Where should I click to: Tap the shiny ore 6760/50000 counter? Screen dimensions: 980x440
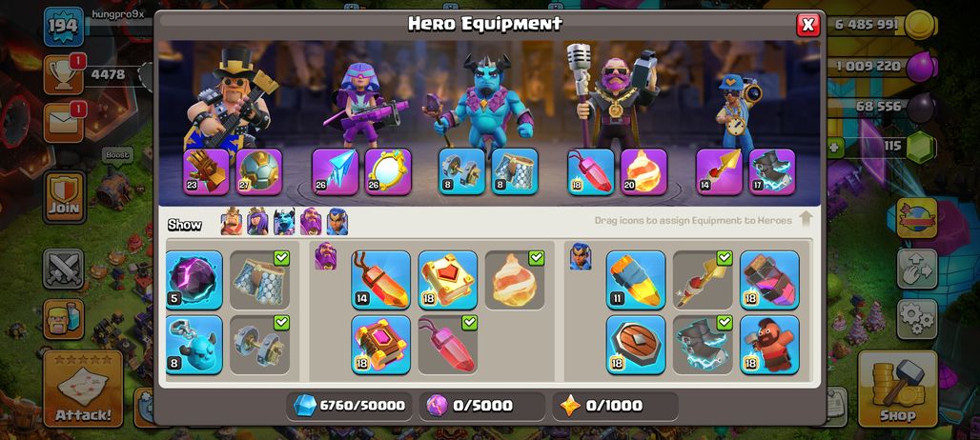(x=349, y=406)
